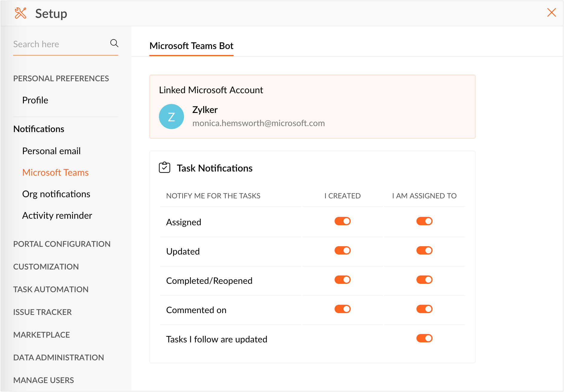The image size is (564, 392).
Task: Expand the Manage Users section
Action: click(x=44, y=380)
